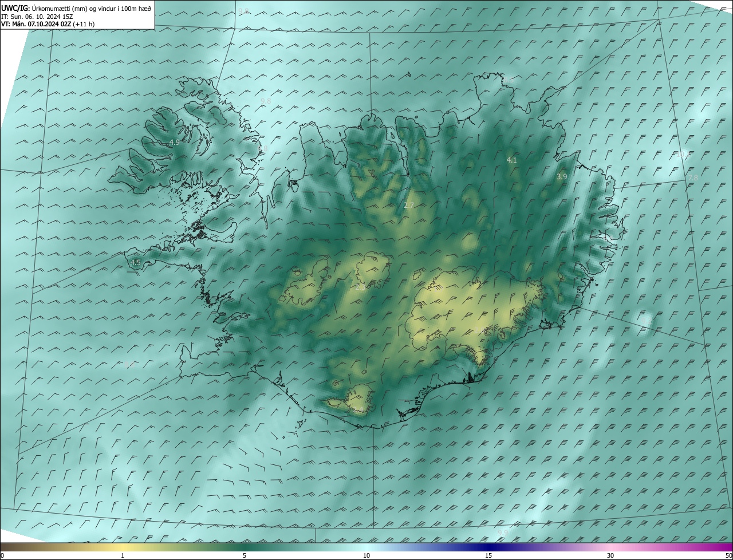Click the 'UWC/IG: Úrkomumætti (mm)' title line

(77, 8)
